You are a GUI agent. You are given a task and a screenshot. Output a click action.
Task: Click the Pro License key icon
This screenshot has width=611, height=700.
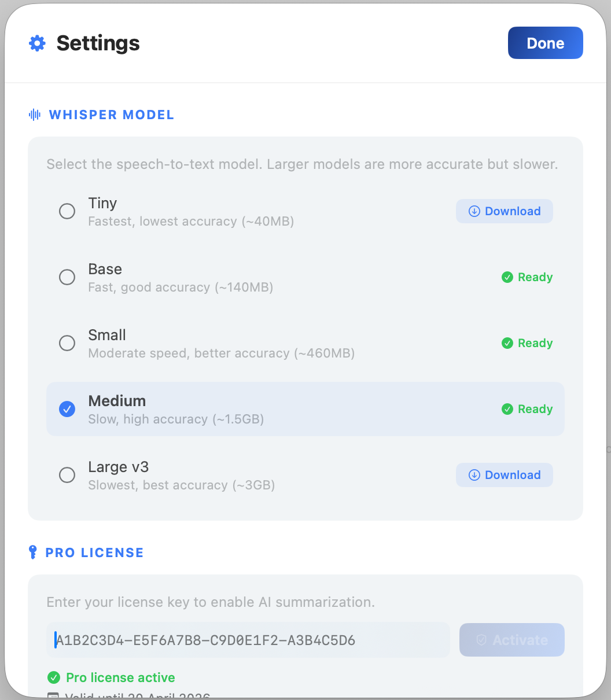coord(33,552)
